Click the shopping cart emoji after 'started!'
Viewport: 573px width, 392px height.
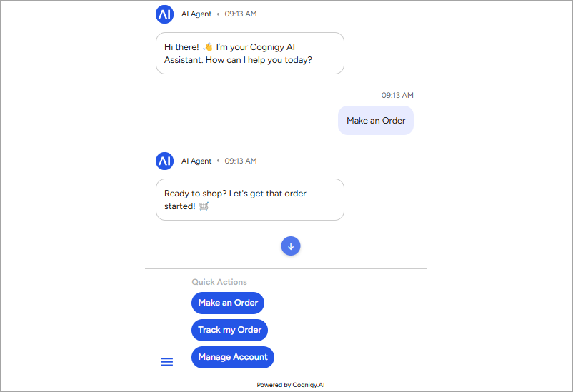coord(204,206)
